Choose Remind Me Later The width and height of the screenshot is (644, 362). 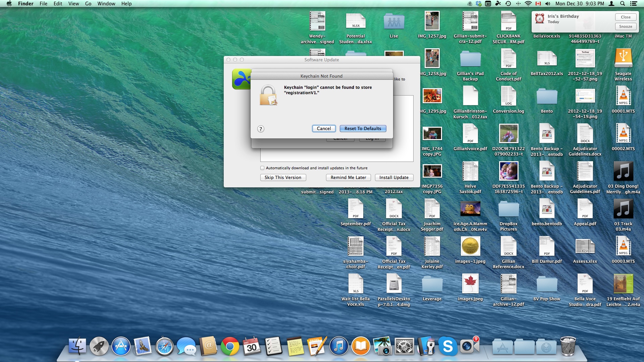[348, 177]
